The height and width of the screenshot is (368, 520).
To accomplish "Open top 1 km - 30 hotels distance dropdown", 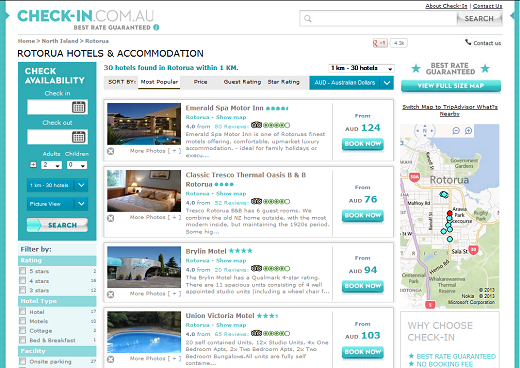I will (361, 68).
